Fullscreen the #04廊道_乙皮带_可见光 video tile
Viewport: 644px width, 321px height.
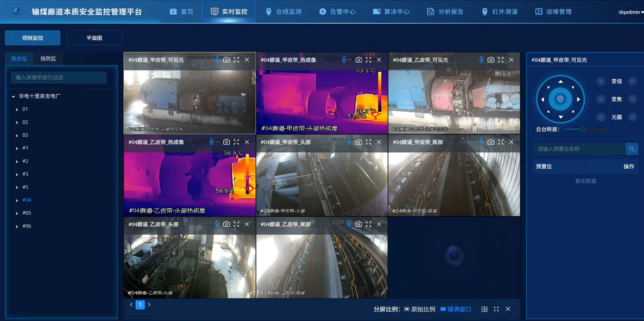click(x=501, y=60)
